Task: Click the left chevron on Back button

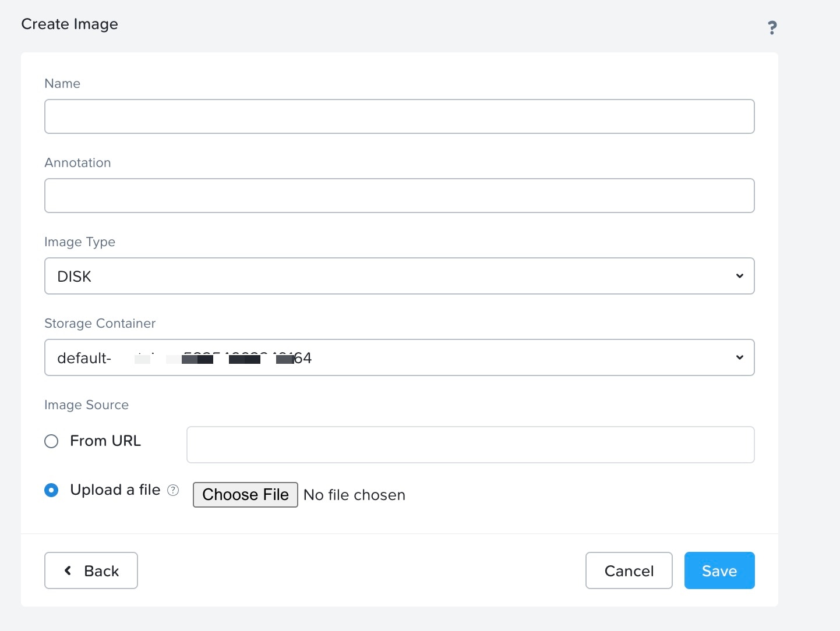Action: pos(68,570)
